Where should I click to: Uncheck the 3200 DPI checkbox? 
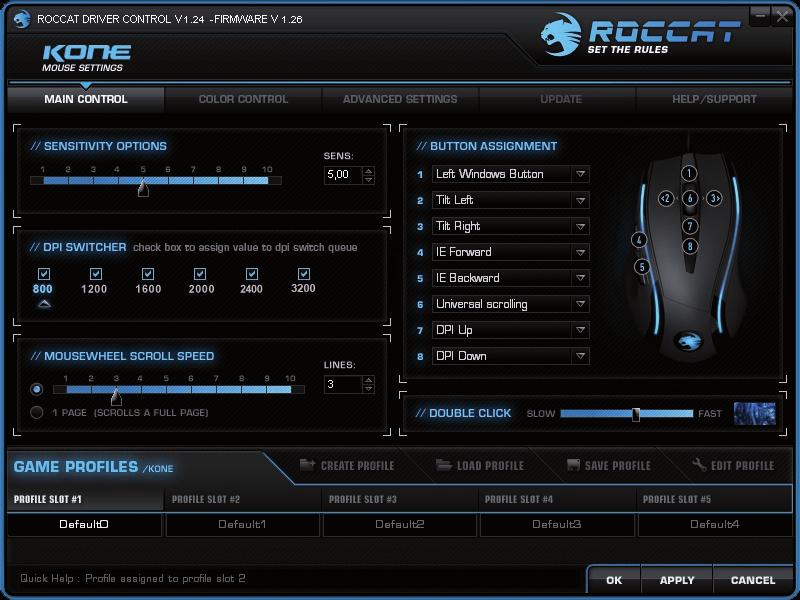304,274
